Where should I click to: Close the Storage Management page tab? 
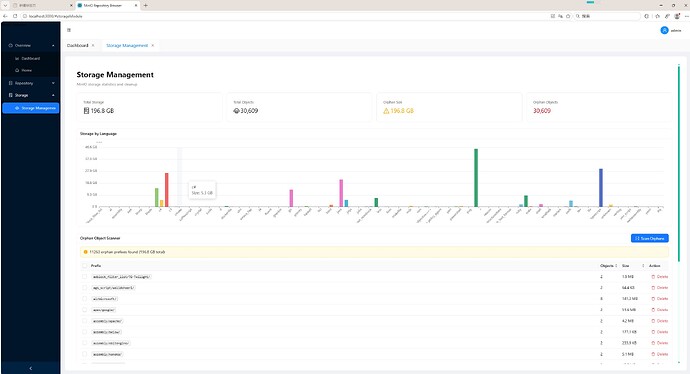[153, 45]
